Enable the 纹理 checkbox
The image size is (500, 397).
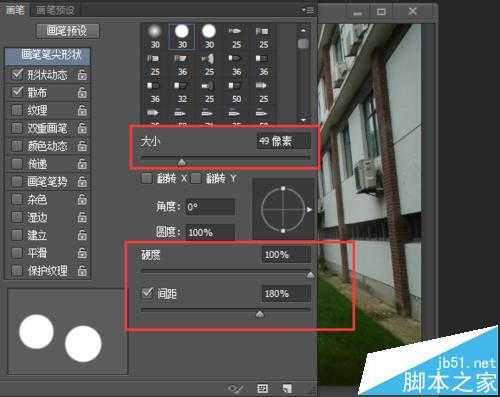click(17, 110)
